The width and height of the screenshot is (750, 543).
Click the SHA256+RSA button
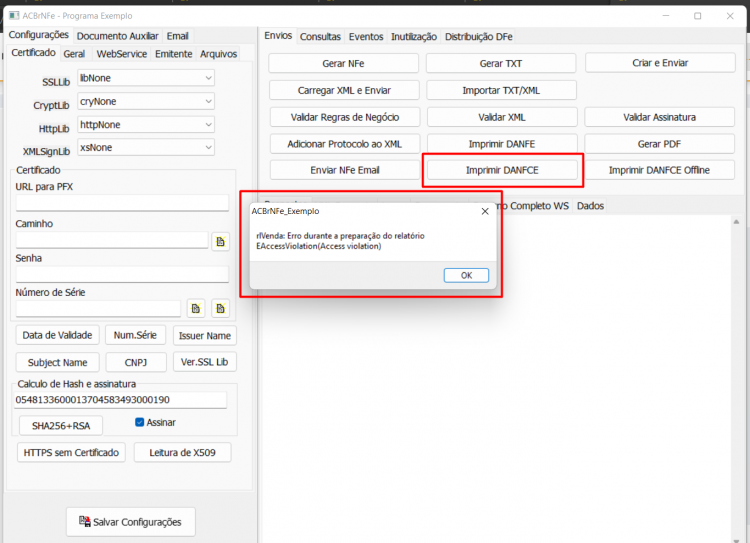(x=61, y=425)
